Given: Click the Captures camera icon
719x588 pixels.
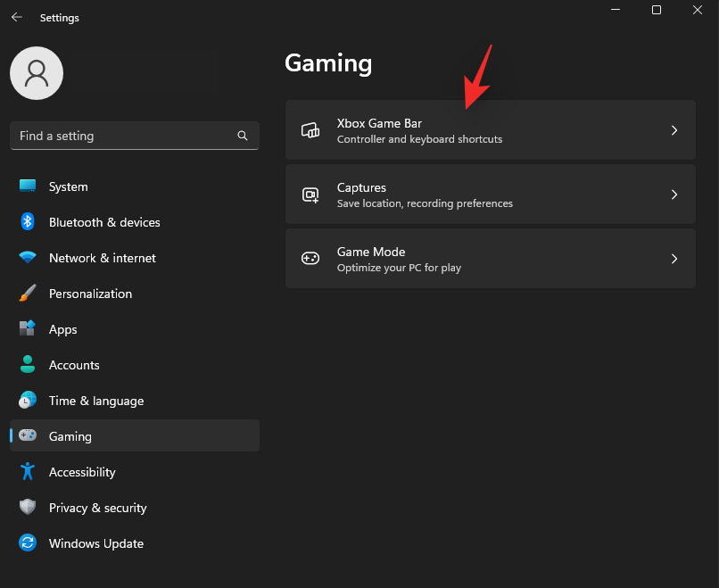Looking at the screenshot, I should (310, 194).
